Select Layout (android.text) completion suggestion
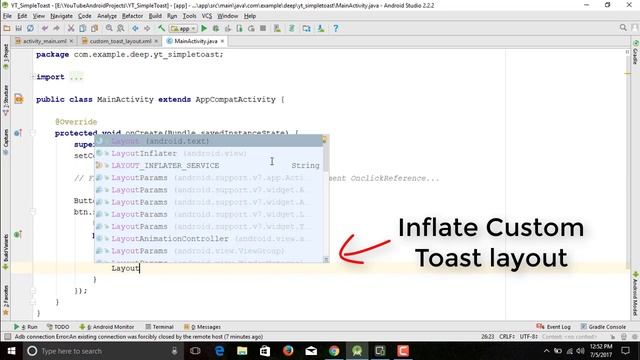 click(209, 141)
